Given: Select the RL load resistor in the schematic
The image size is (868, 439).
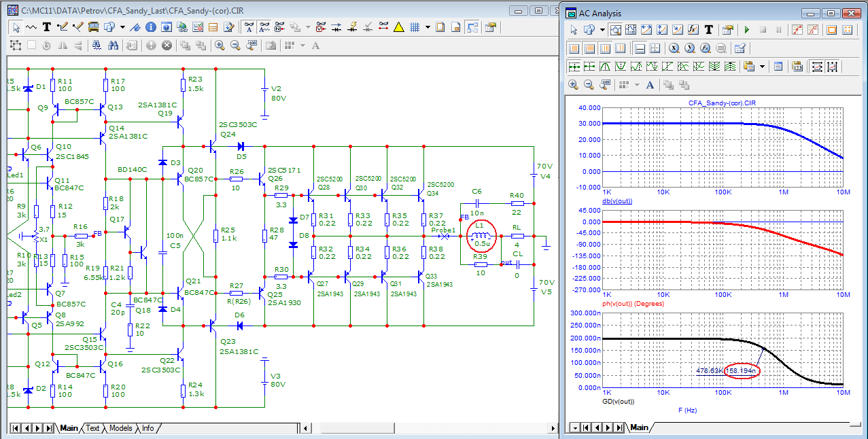Looking at the screenshot, I should (x=517, y=236).
